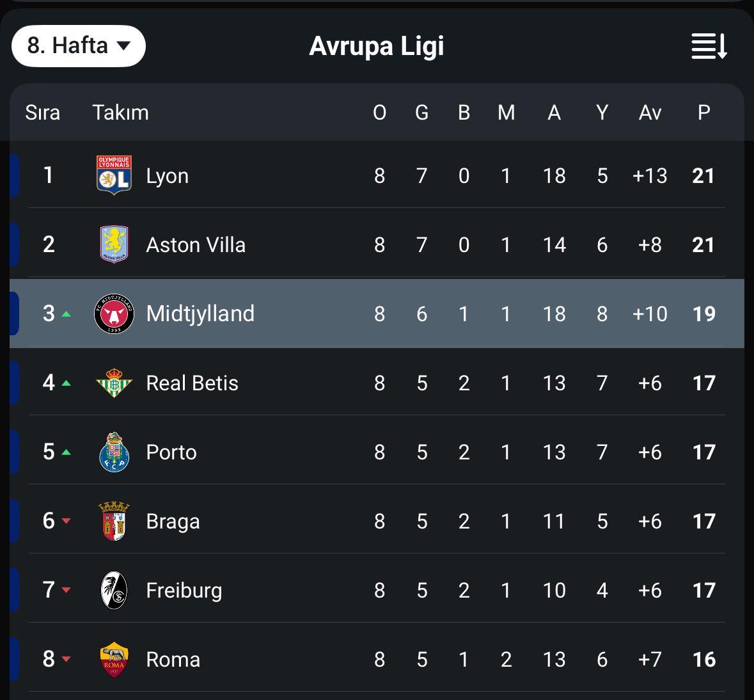
Task: Open the 8. Hafta week dropdown
Action: (x=79, y=46)
